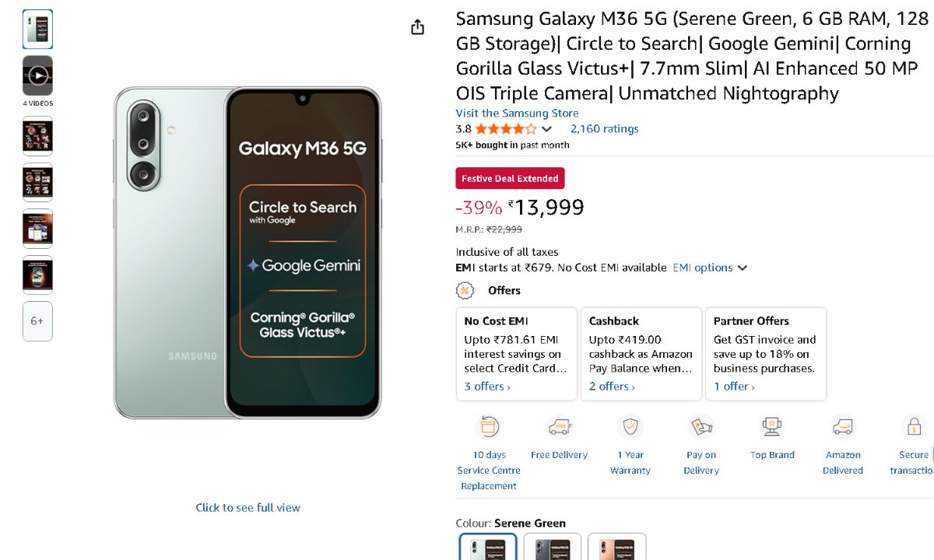
Task: Click the Offers percent badge icon
Action: (465, 291)
